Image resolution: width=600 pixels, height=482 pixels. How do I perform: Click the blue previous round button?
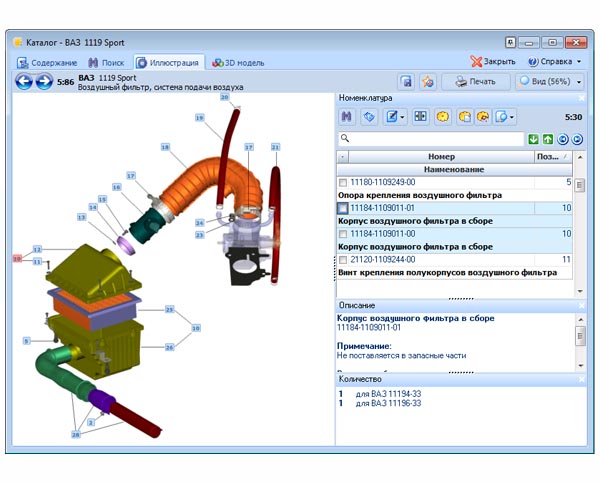tap(562, 139)
